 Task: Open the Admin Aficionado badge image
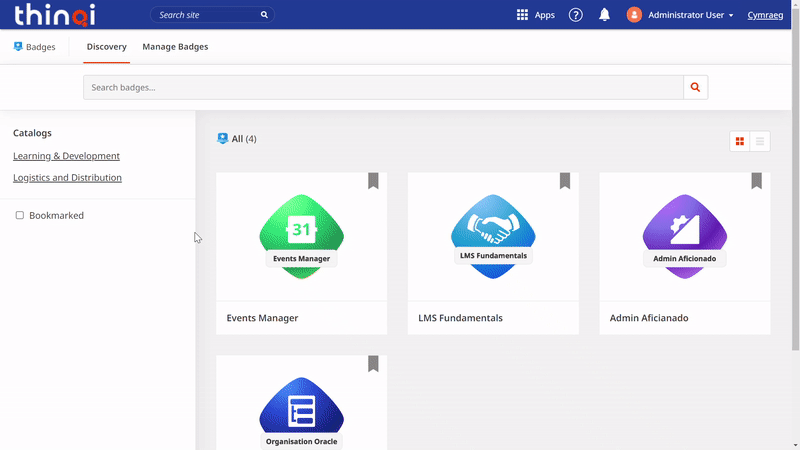(685, 236)
